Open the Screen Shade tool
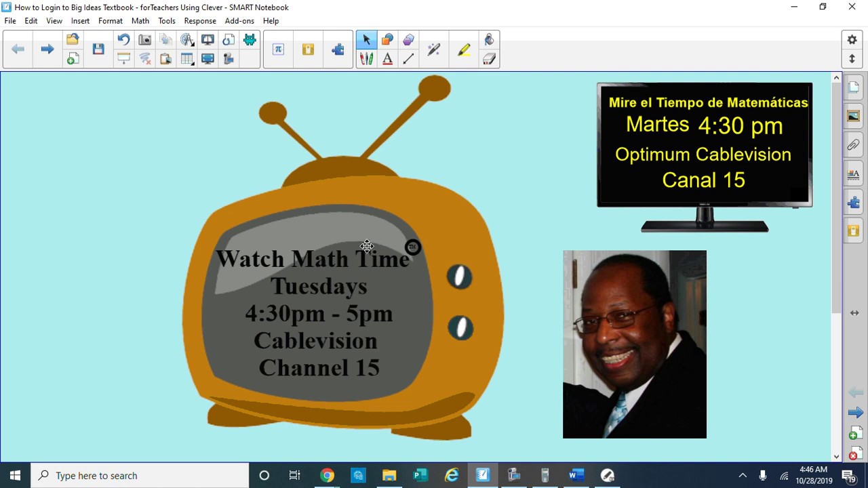 (x=123, y=59)
